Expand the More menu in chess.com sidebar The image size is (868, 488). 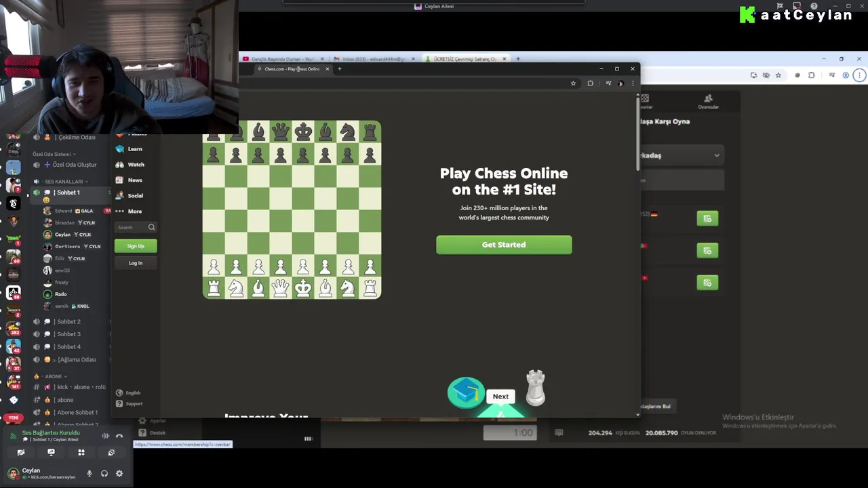tap(129, 211)
